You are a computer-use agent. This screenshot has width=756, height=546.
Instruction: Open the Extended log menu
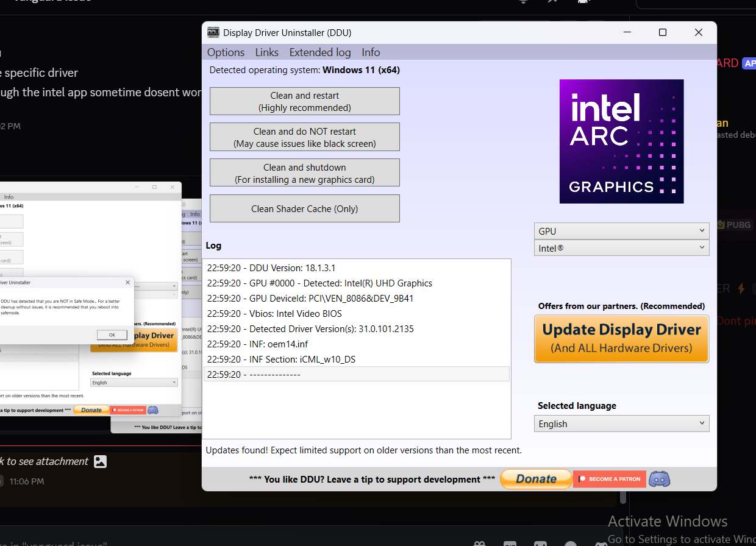coord(320,52)
